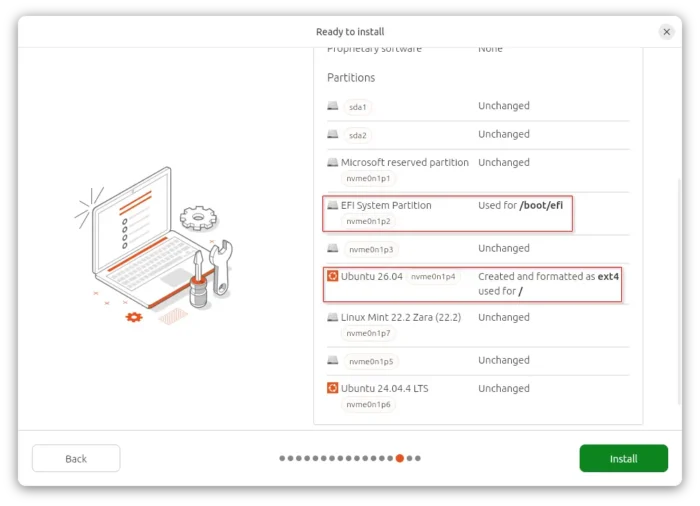Click the nvme0n1p3 partition label
The image size is (700, 506).
tap(370, 249)
